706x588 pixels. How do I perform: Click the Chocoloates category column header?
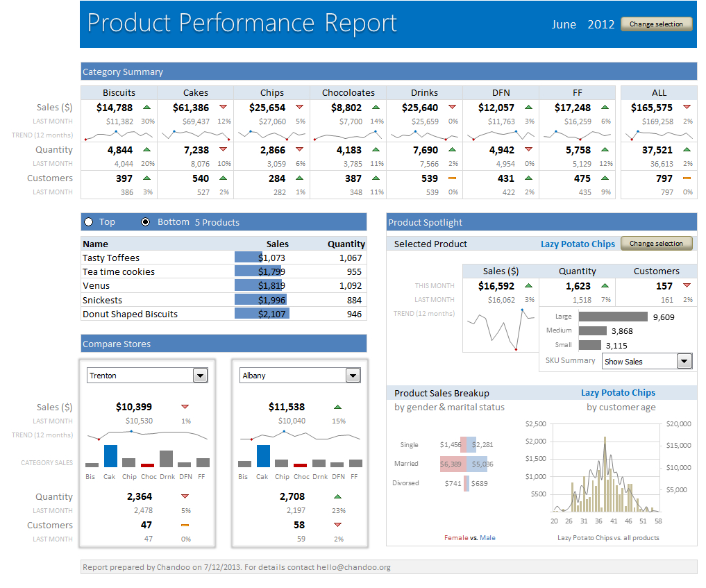pos(348,92)
